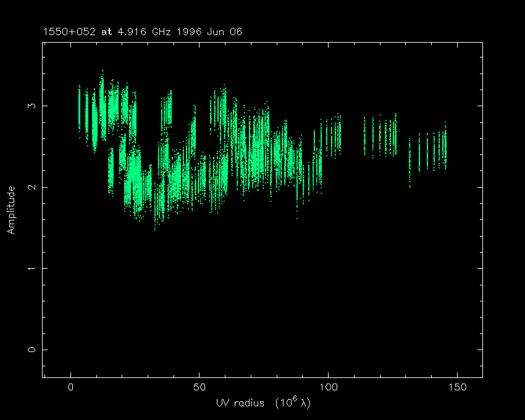Viewport: 525px width, 420px height.
Task: Click the x-axis tick label "0"
Action: pos(70,387)
